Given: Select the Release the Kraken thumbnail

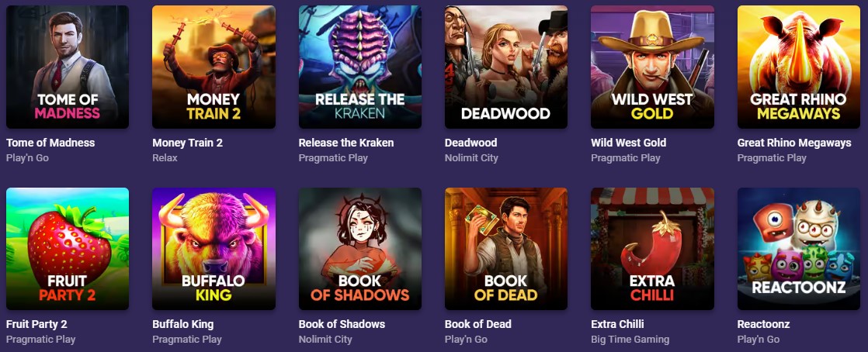Looking at the screenshot, I should click(x=359, y=67).
